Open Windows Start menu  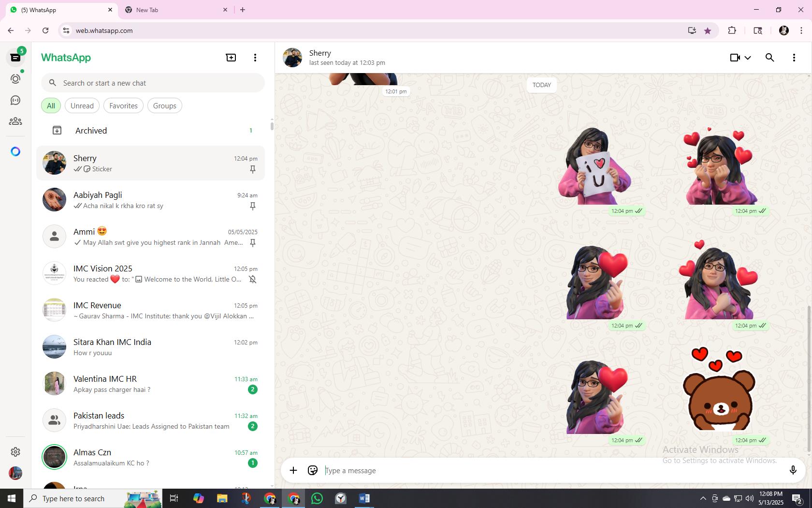tap(12, 498)
